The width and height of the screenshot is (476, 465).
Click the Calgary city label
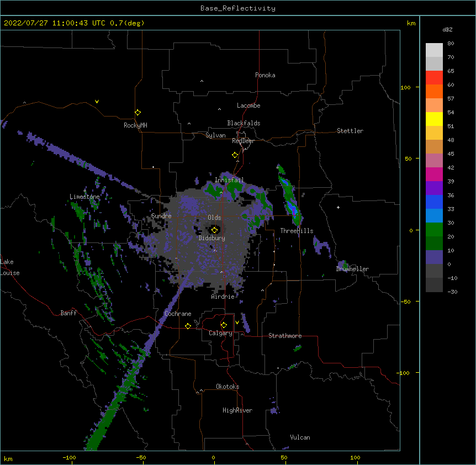pyautogui.click(x=220, y=333)
